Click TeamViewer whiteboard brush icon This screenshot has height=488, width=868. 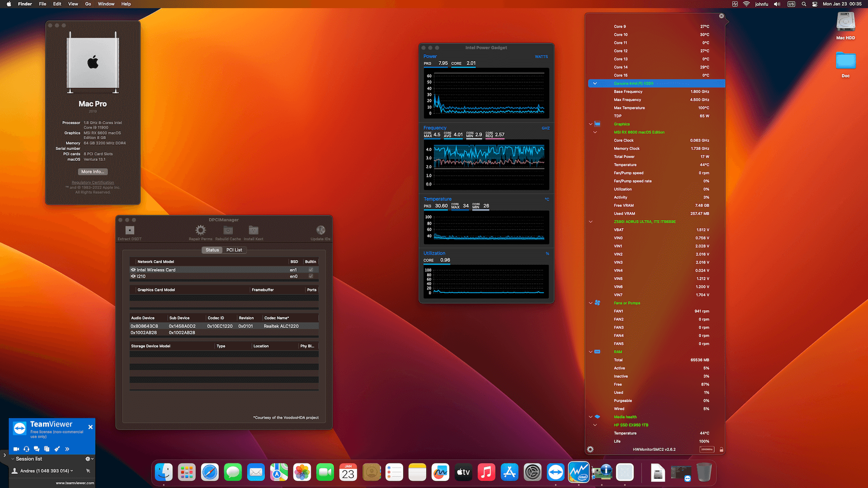coord(57,449)
